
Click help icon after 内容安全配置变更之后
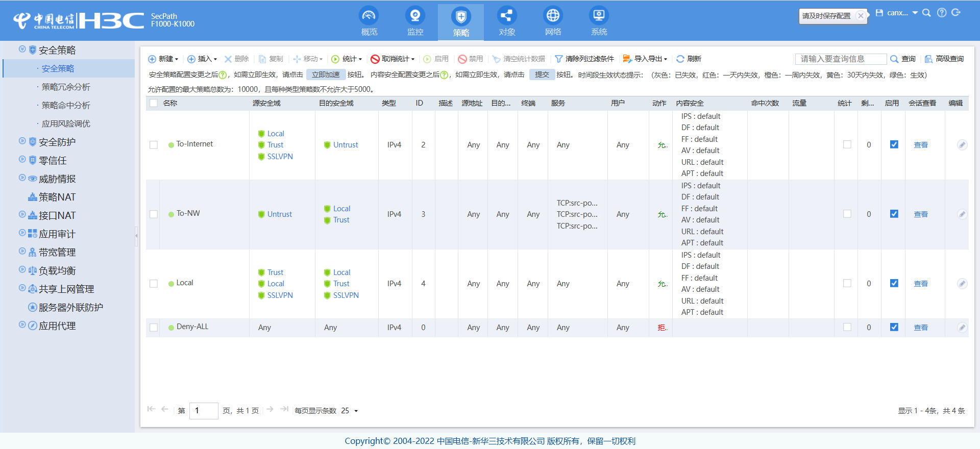pyautogui.click(x=444, y=75)
